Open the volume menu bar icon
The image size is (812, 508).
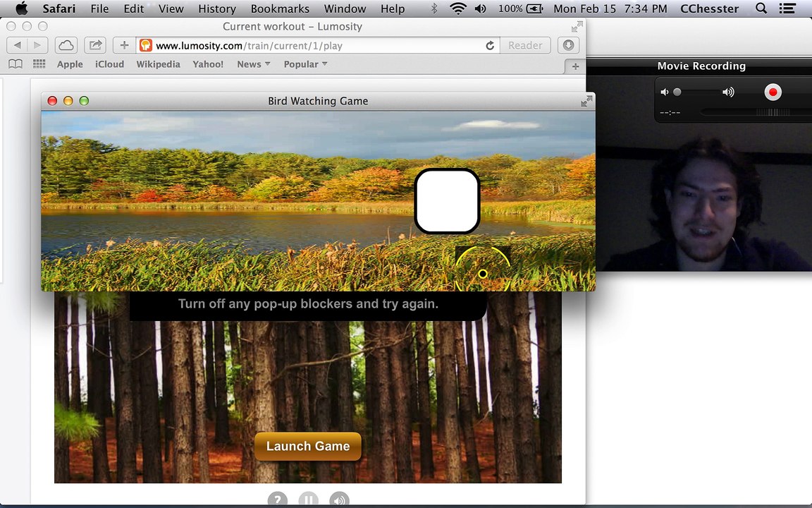pos(481,8)
